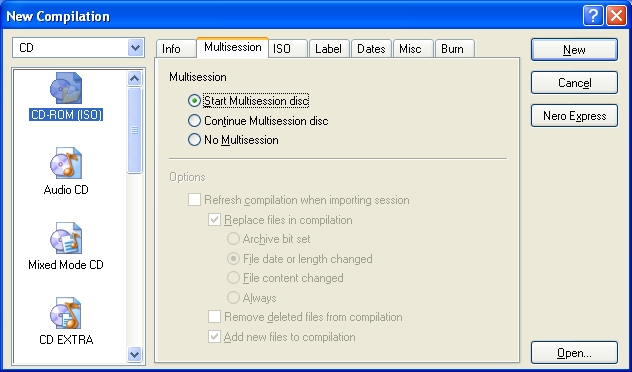Click the compilation list scrollbar thumb
Screen dimensions: 632x372
135,130
